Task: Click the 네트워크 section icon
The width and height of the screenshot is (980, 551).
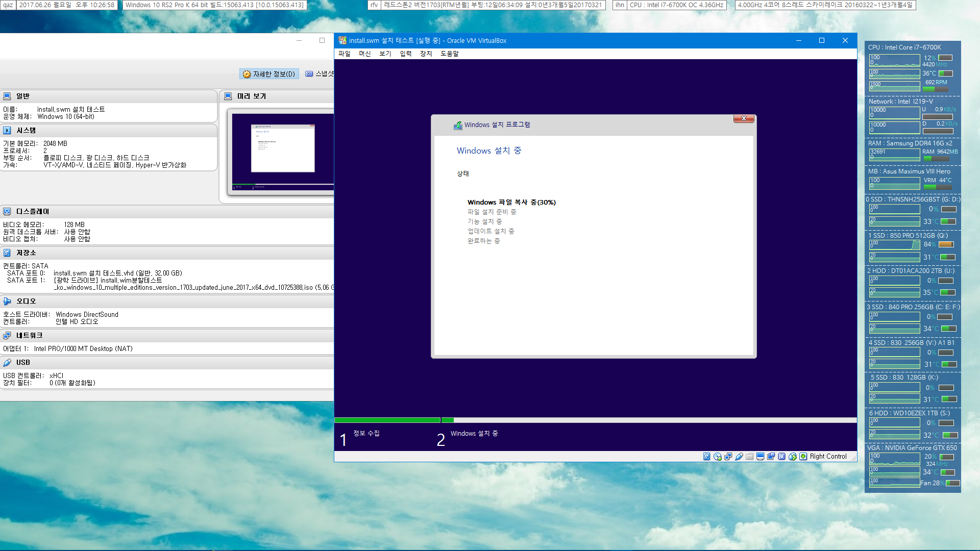Action: click(7, 335)
